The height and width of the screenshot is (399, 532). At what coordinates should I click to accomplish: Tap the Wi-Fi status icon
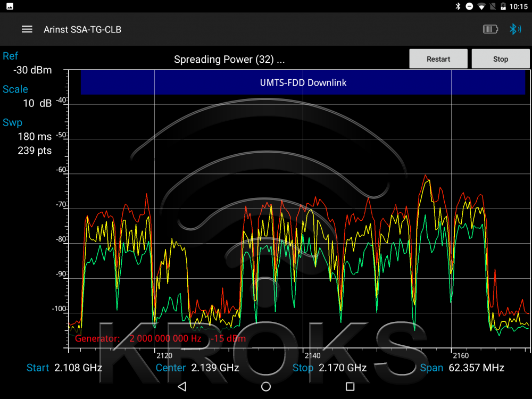[x=481, y=6]
